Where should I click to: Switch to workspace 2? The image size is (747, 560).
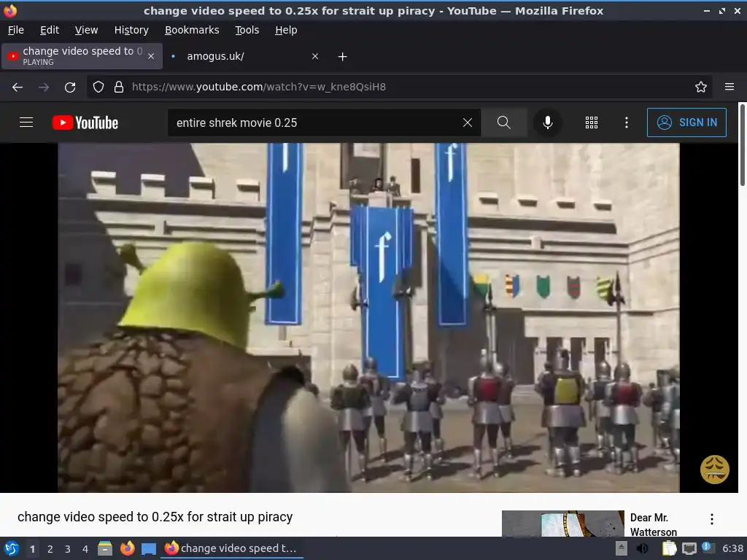pos(50,549)
